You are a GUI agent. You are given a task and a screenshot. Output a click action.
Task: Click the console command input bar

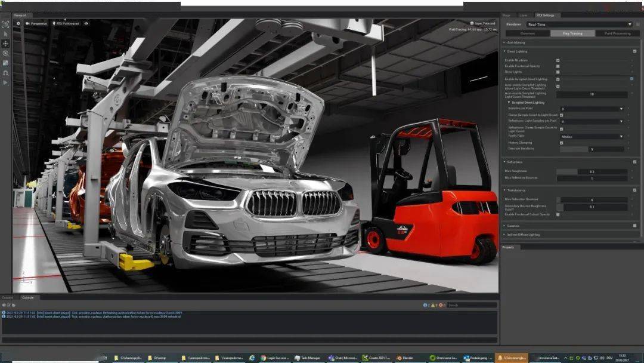point(250,340)
